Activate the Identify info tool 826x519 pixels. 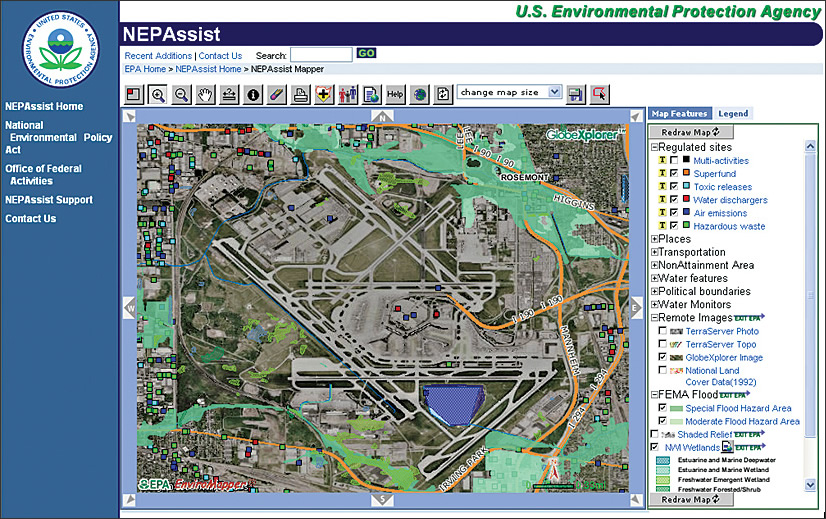(253, 95)
